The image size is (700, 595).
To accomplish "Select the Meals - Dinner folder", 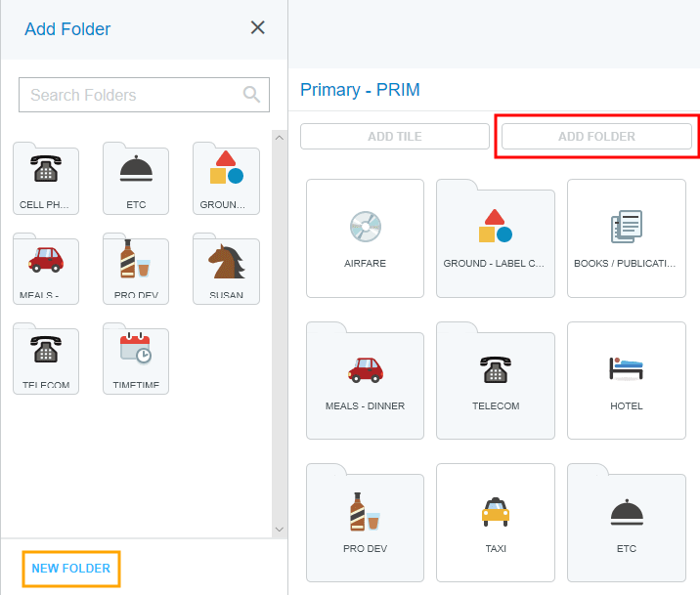I will 365,380.
